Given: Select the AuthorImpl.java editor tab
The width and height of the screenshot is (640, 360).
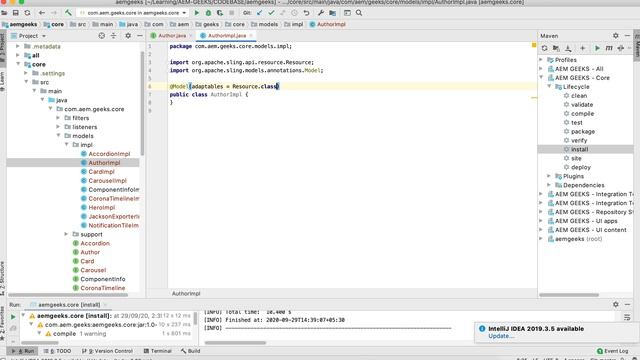Looking at the screenshot, I should tap(227, 36).
